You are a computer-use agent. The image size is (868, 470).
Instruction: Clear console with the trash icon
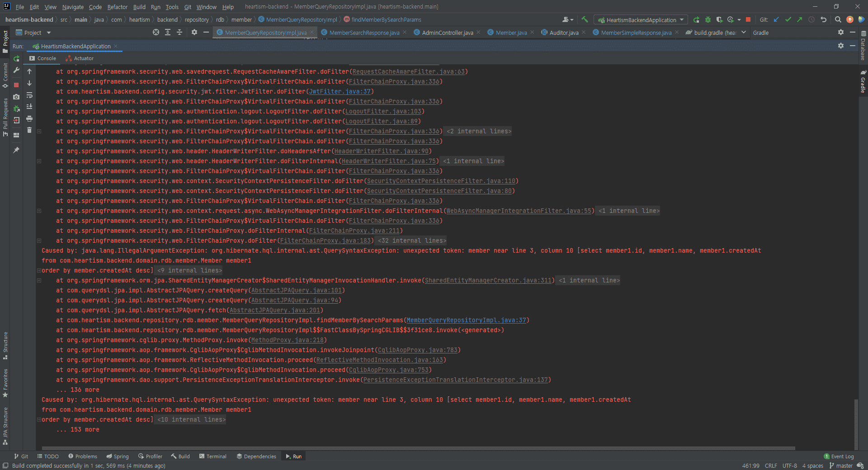[x=29, y=130]
